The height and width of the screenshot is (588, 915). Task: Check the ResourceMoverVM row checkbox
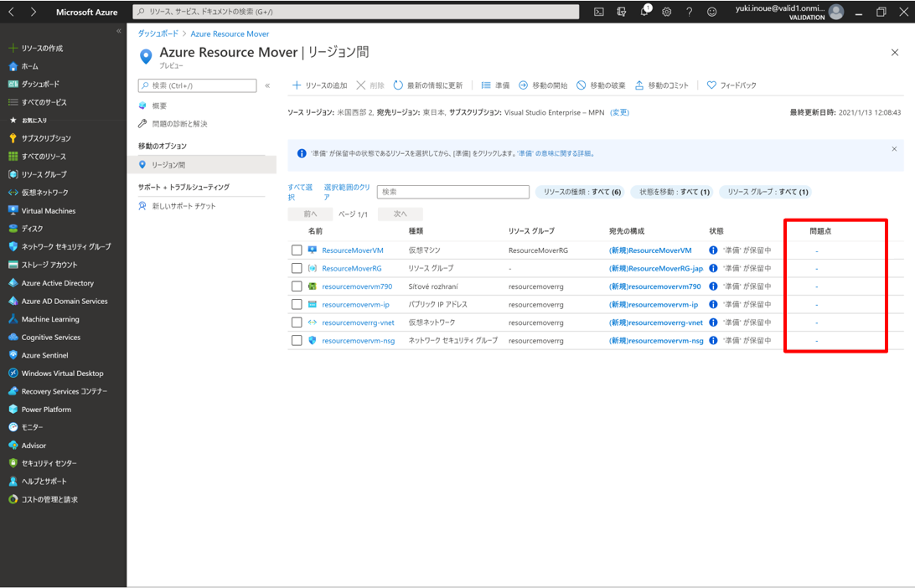point(297,250)
